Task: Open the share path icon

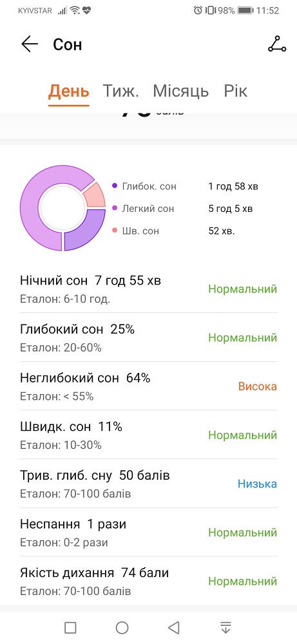Action: (277, 44)
